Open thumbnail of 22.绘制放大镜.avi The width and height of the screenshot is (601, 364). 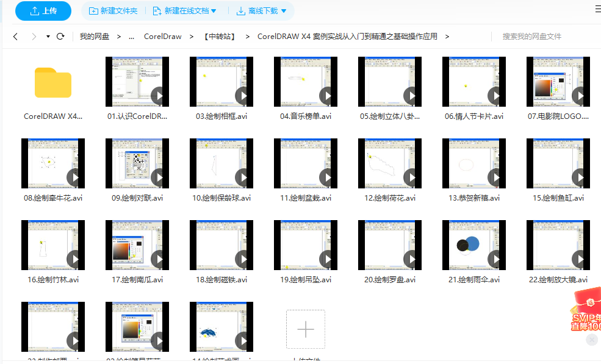click(x=558, y=245)
